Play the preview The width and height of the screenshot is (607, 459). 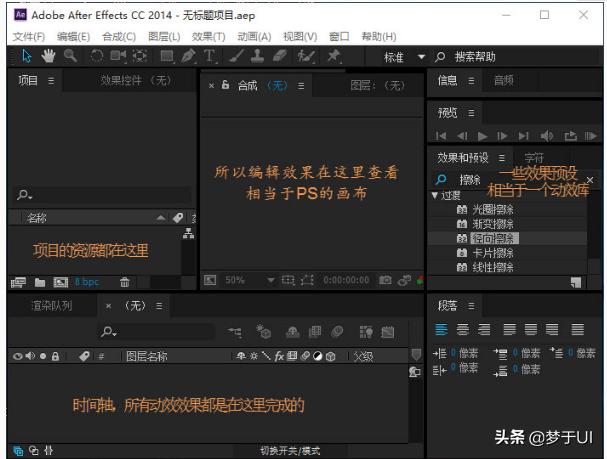tap(482, 136)
